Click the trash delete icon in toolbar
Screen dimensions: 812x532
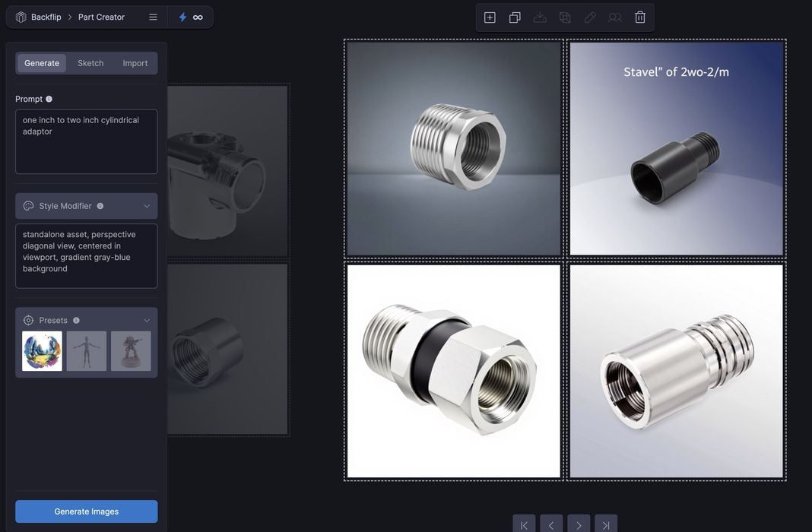[x=640, y=17]
